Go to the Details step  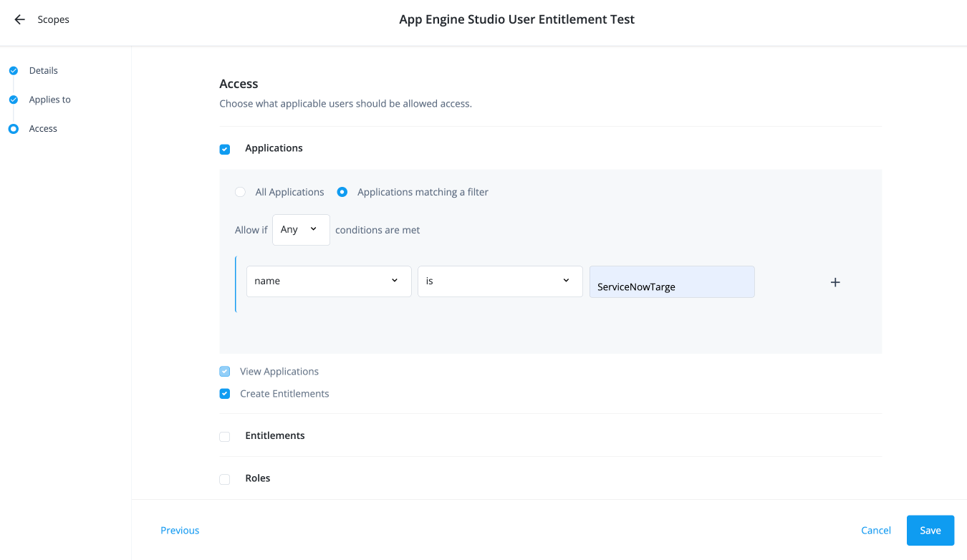pyautogui.click(x=43, y=71)
